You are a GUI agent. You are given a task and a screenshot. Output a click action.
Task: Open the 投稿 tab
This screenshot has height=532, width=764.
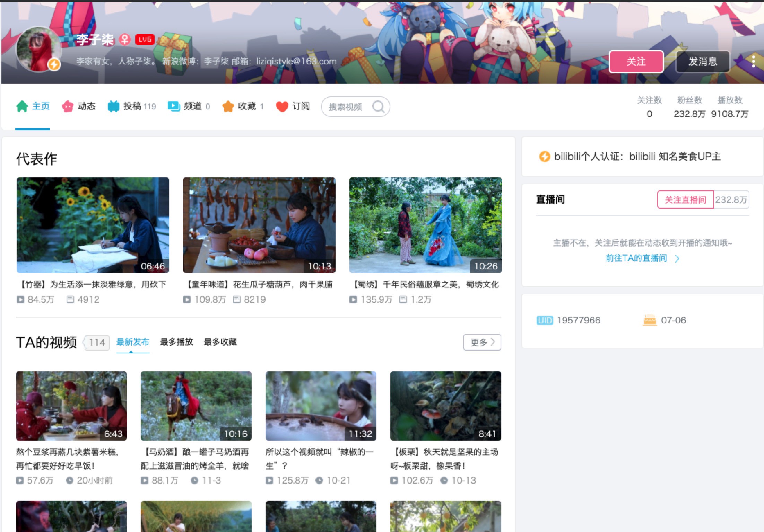click(132, 106)
